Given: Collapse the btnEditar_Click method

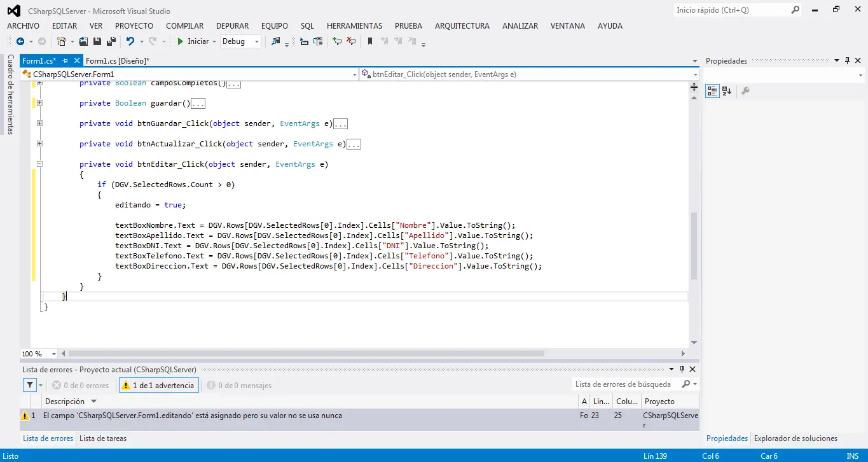Looking at the screenshot, I should tap(39, 164).
